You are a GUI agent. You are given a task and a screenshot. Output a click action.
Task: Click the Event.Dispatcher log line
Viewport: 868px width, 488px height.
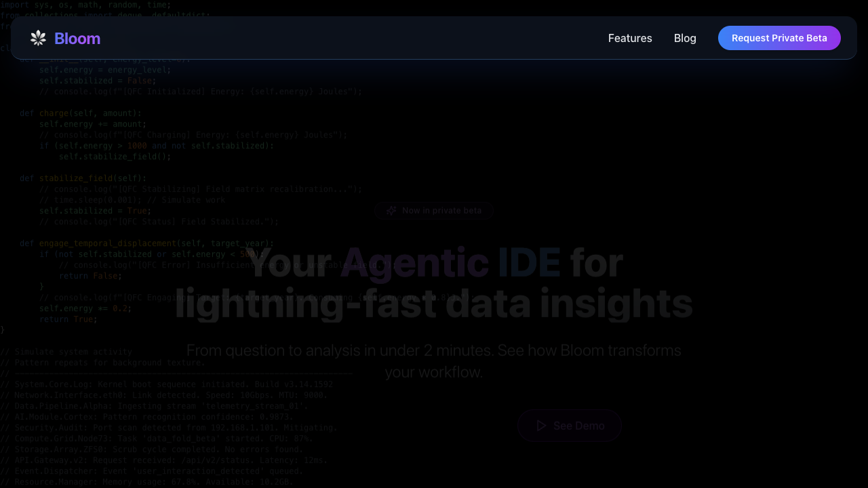pos(152,471)
